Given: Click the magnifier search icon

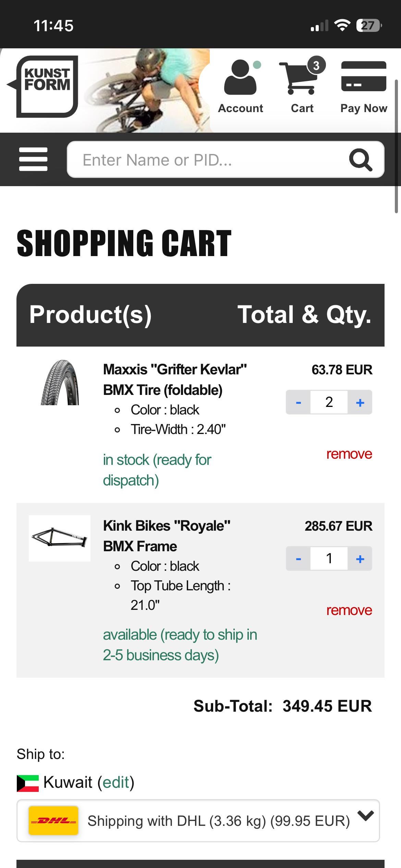Looking at the screenshot, I should pos(361,160).
